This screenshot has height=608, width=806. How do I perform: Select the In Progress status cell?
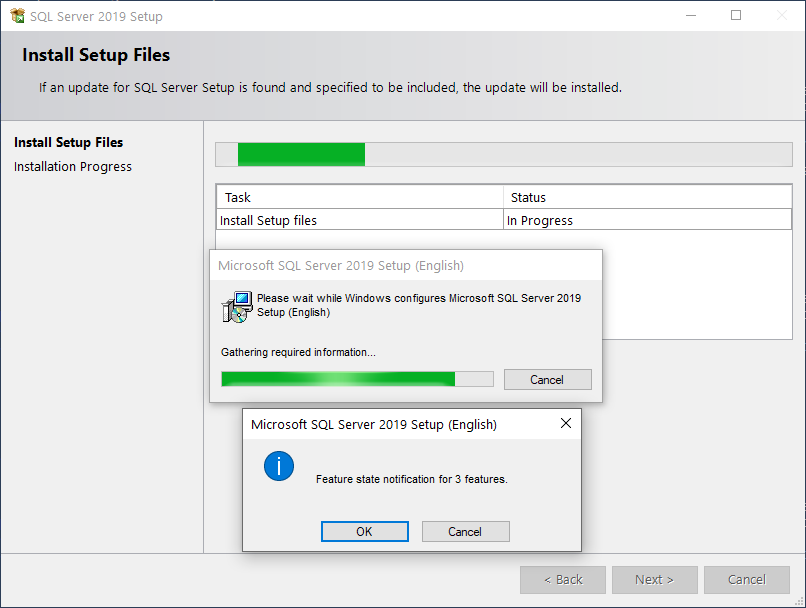647,220
